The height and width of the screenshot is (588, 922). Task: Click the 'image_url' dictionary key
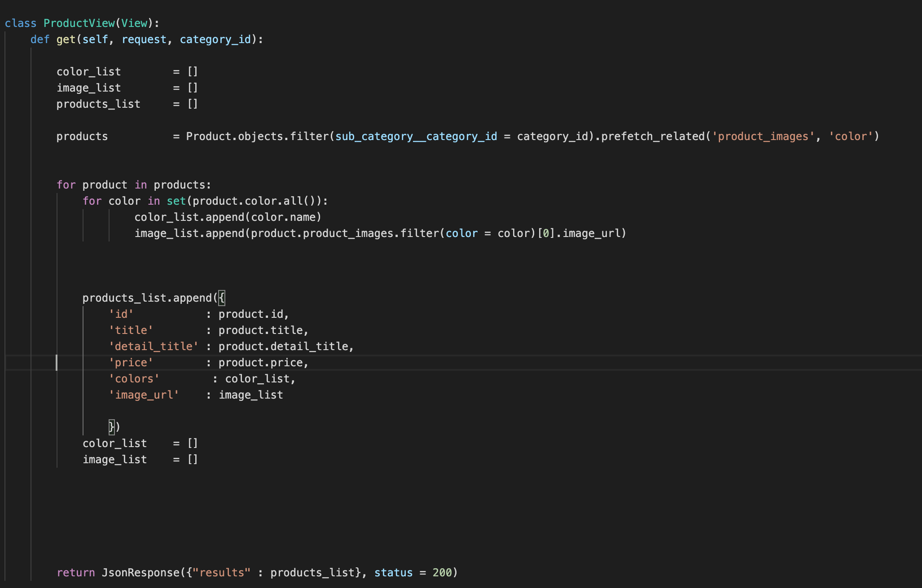click(144, 395)
